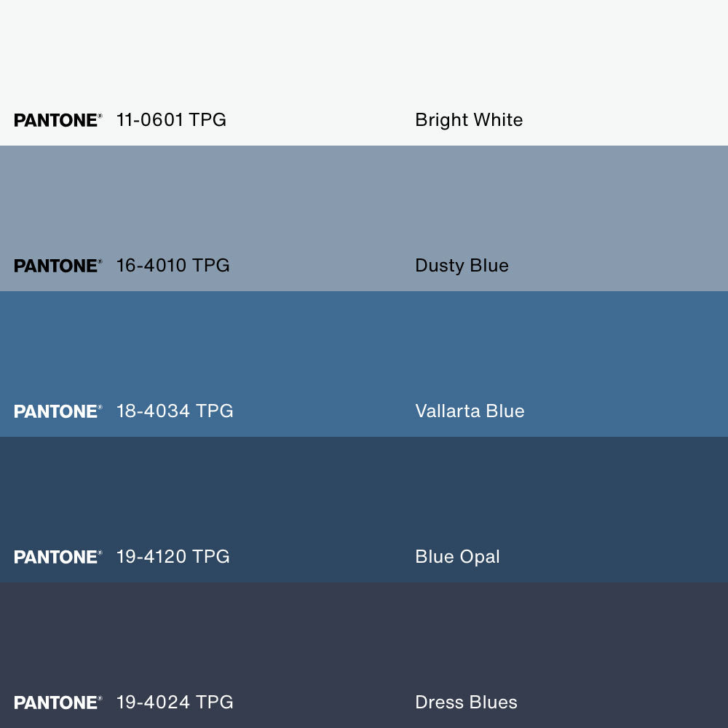Click the PANTONE logo in Dress Blues row
This screenshot has height=728, width=728.
(x=58, y=703)
